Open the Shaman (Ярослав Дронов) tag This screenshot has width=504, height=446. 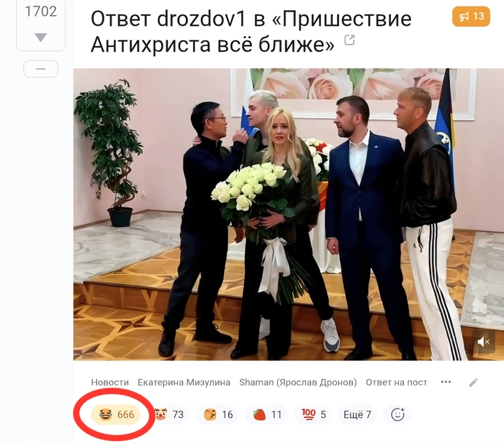click(298, 383)
